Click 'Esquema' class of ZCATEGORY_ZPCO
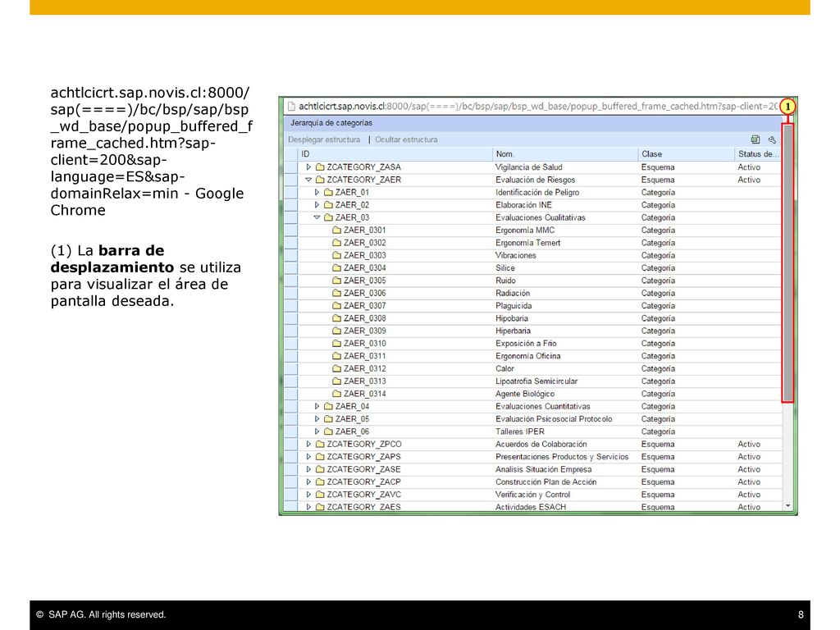This screenshot has width=840, height=630. click(x=657, y=444)
